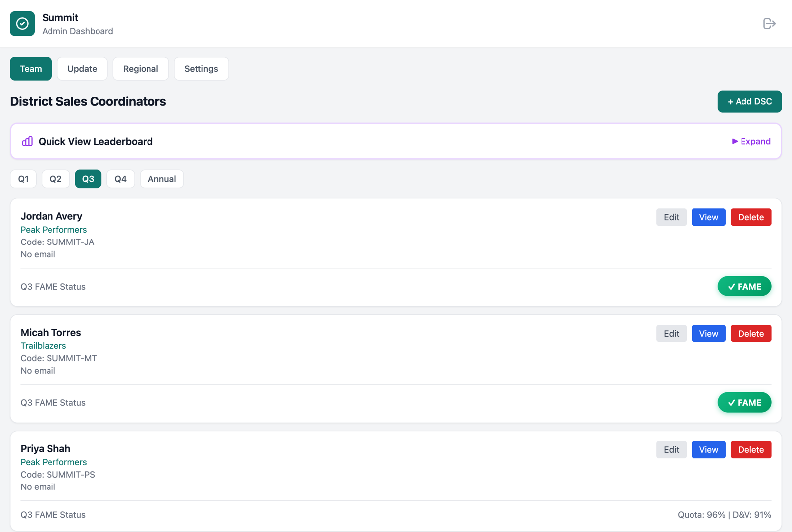Click Priya Shah's Peak Performers team label

tap(53, 462)
